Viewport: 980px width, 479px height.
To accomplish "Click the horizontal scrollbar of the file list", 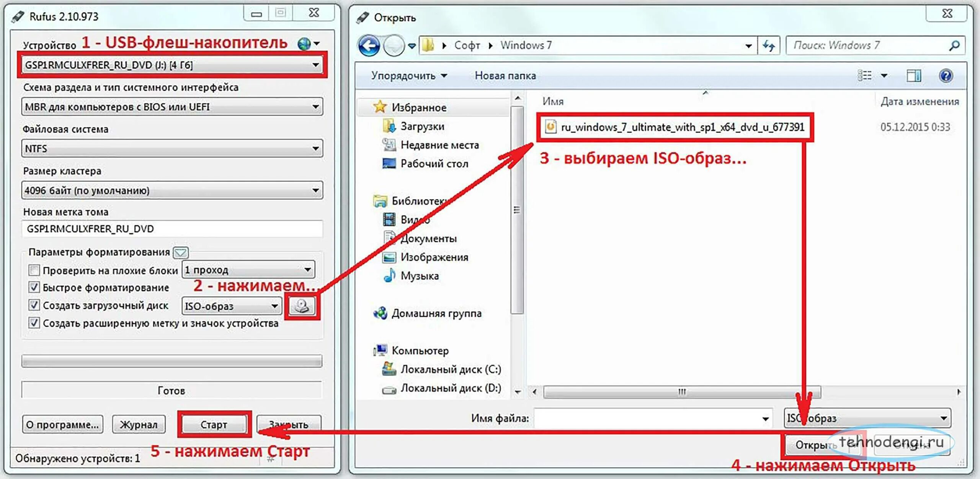I will (682, 392).
